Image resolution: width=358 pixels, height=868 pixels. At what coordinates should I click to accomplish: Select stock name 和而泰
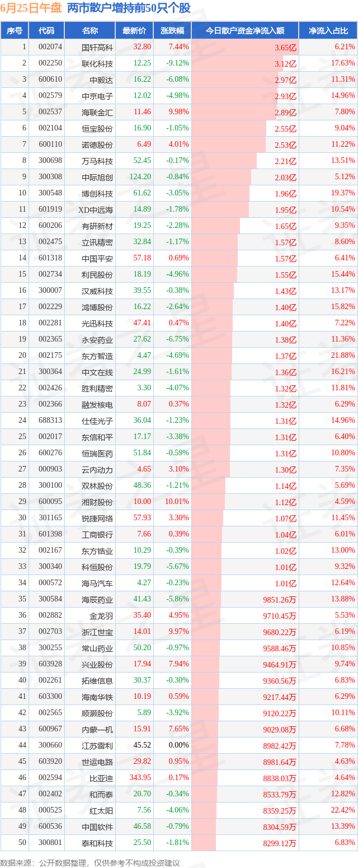click(101, 795)
